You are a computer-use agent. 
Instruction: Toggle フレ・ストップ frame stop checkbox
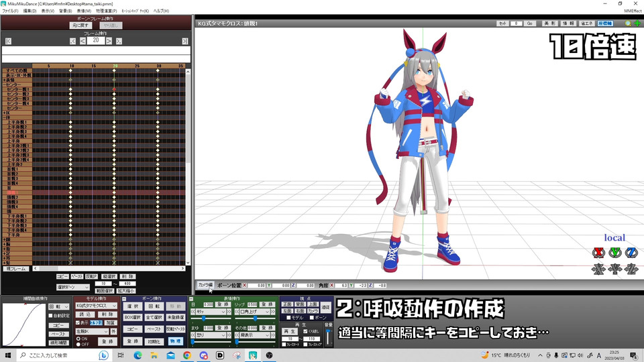tap(305, 345)
